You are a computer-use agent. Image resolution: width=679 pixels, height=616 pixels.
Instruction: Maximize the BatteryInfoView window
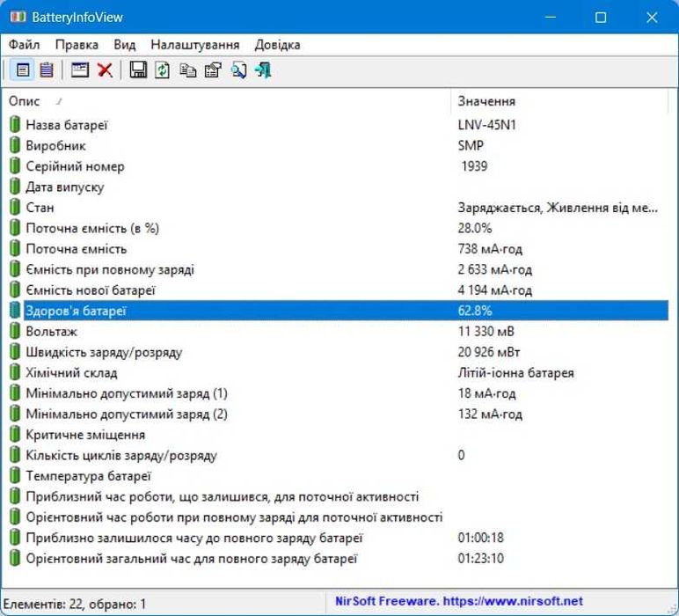(601, 18)
